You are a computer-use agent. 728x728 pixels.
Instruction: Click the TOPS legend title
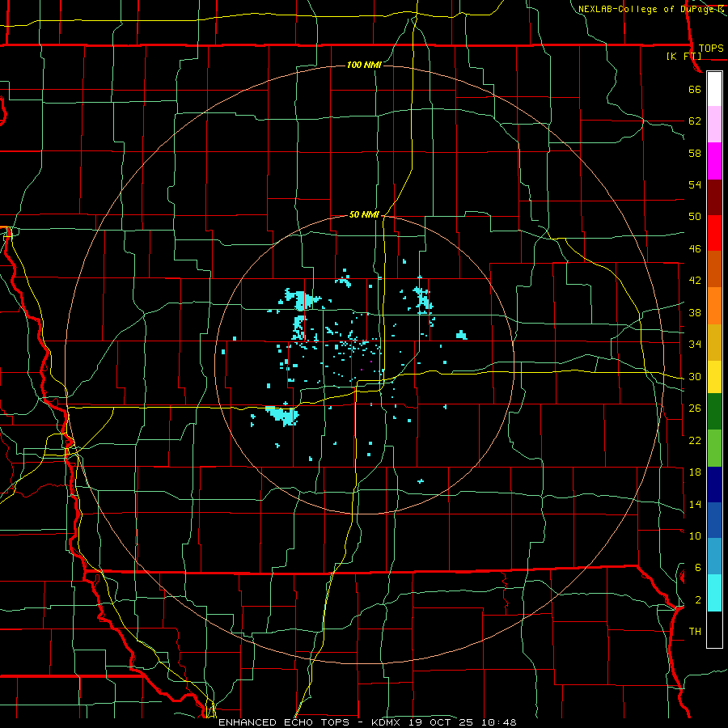711,49
